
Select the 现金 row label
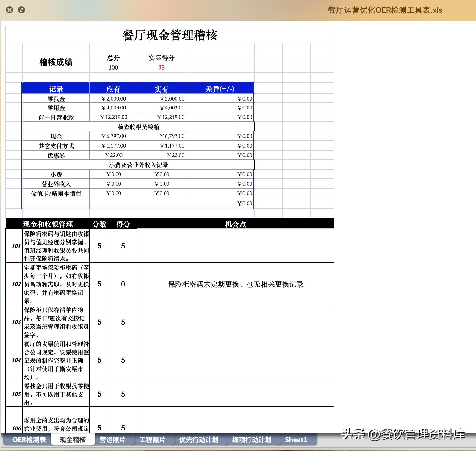56,136
